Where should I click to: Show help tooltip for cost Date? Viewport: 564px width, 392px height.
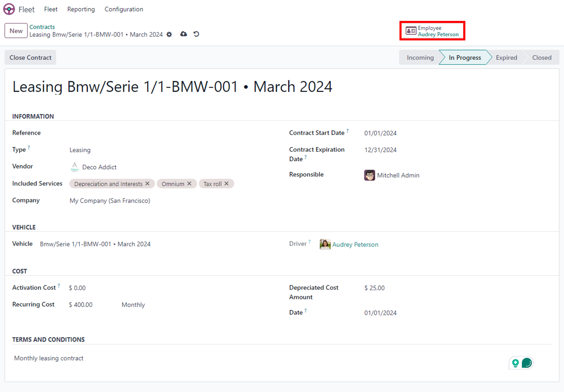[x=306, y=310]
